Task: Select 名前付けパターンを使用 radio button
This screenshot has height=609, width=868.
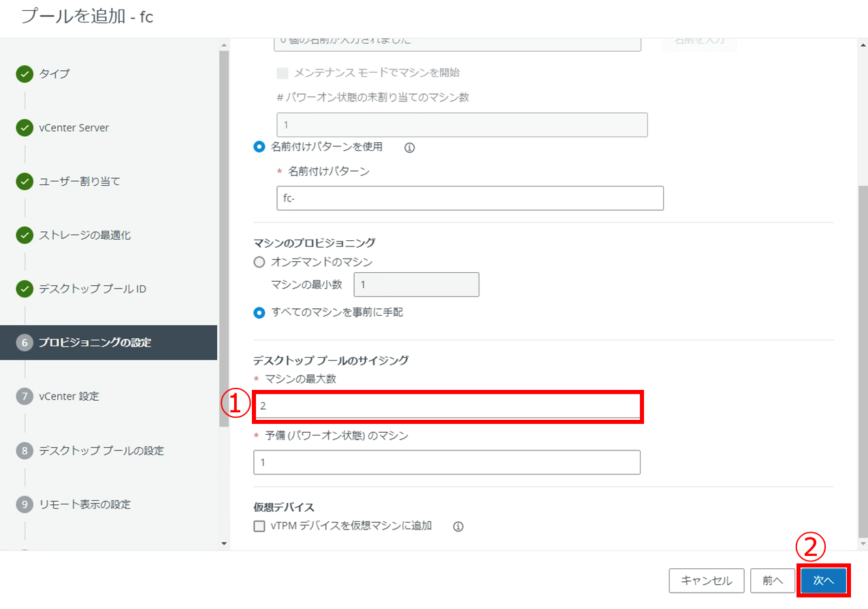Action: 259,146
